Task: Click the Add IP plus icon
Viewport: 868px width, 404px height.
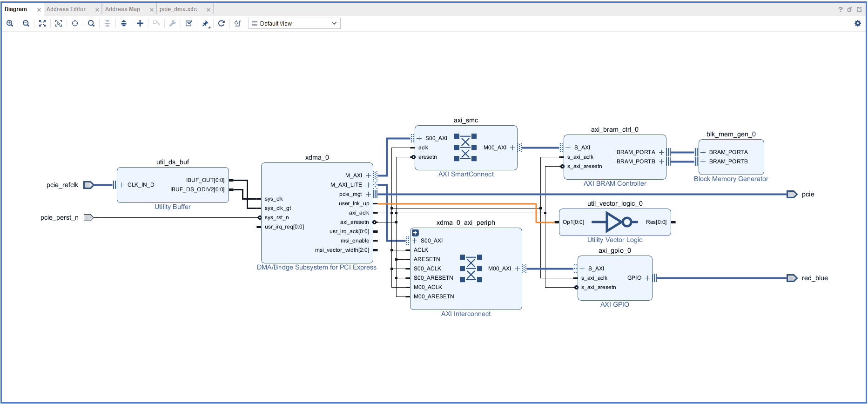Action: (x=140, y=23)
